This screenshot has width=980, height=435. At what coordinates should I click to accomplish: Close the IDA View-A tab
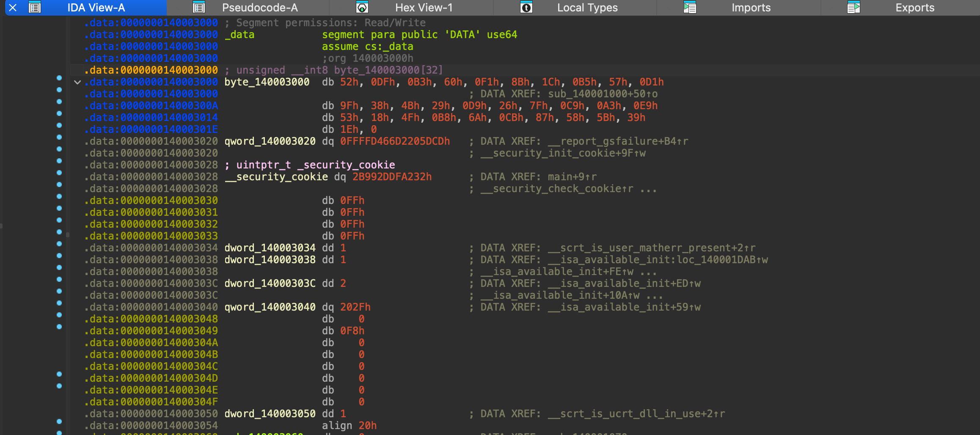[12, 7]
